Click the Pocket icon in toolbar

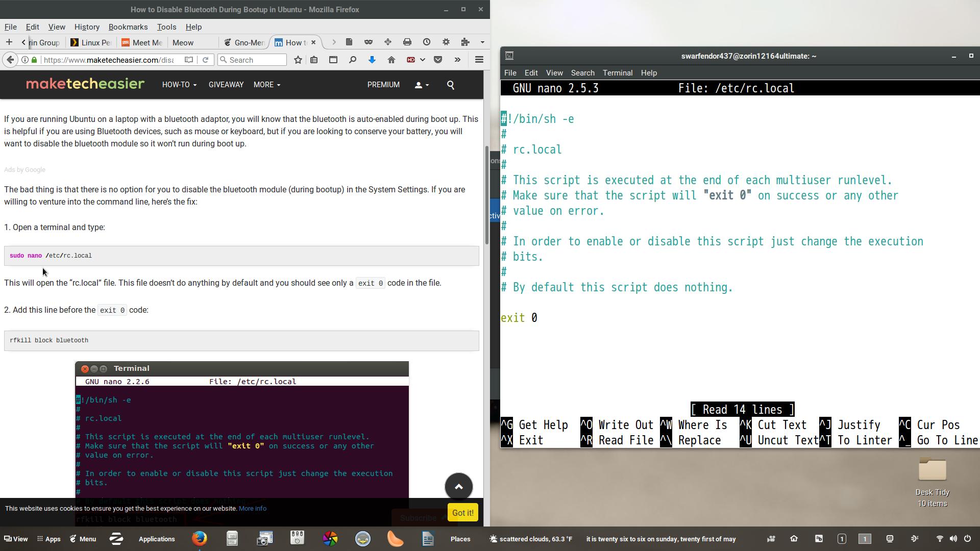[438, 60]
